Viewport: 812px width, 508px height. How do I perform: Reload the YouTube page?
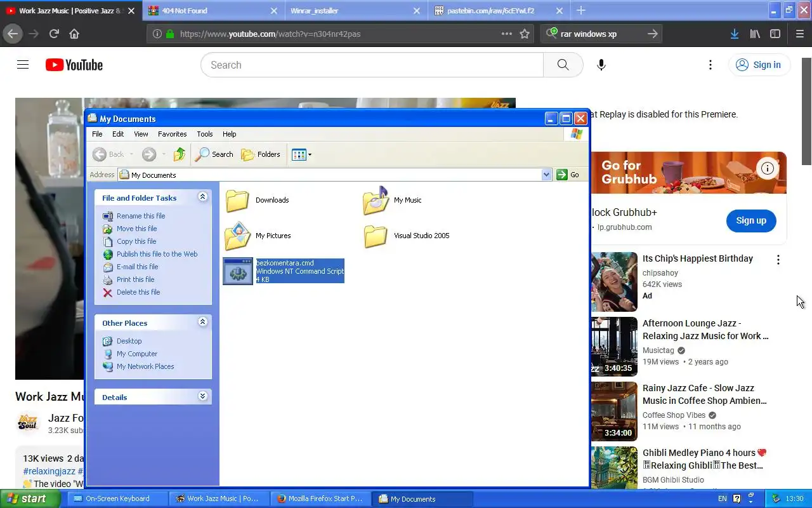point(54,34)
